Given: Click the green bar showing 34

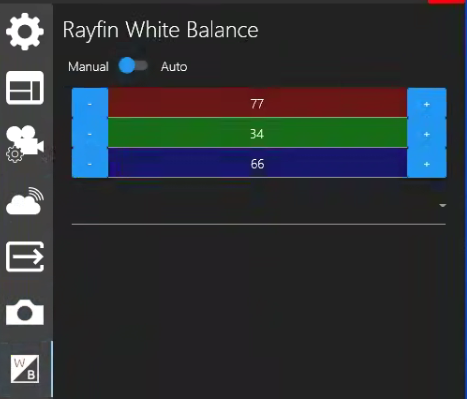Looking at the screenshot, I should 257,133.
